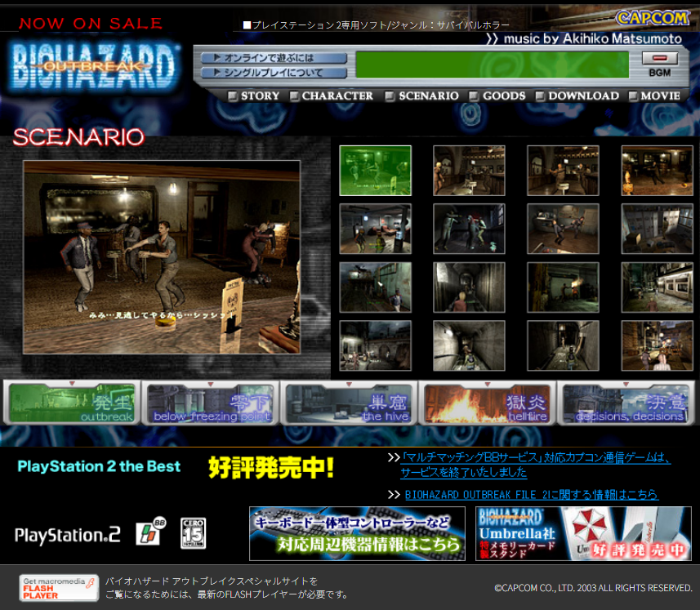
Task: Click the Umbrella memory card stand banner
Action: coord(583,534)
